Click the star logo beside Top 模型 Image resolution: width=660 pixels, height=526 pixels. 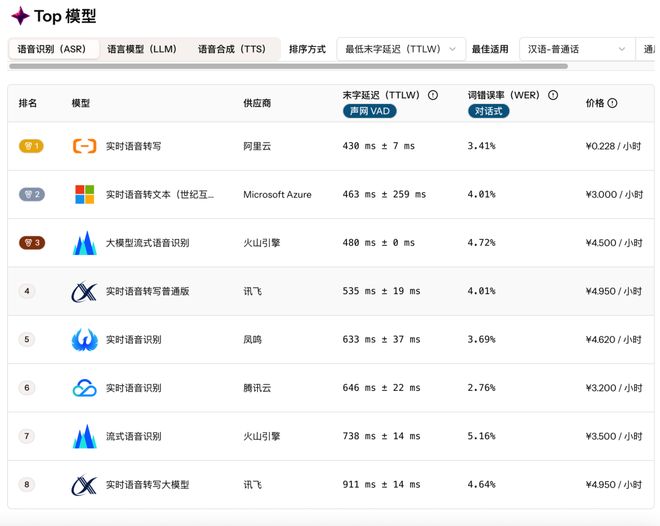point(20,16)
